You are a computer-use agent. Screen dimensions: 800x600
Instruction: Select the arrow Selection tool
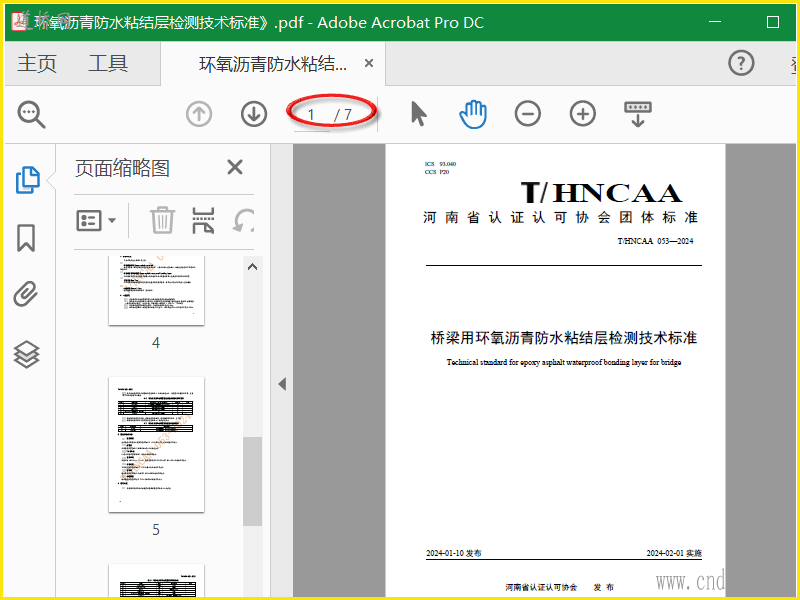[418, 113]
